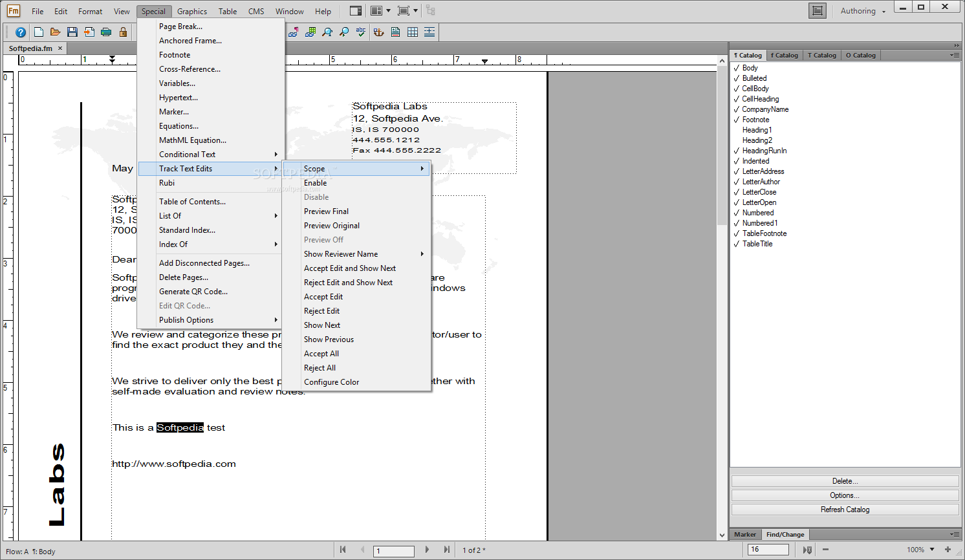Click the Import file icon in toolbar
Screen dimensions: 965x560
(89, 32)
